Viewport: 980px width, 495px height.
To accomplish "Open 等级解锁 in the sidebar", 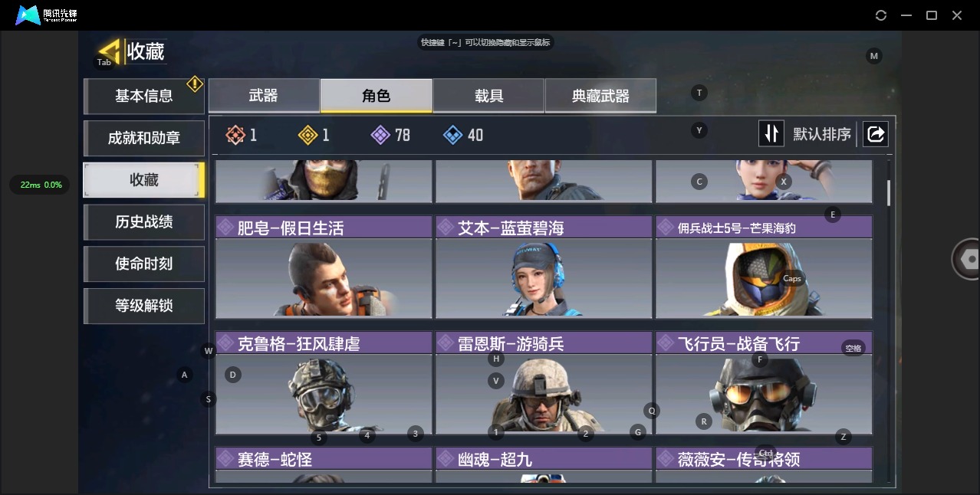I will pos(144,306).
